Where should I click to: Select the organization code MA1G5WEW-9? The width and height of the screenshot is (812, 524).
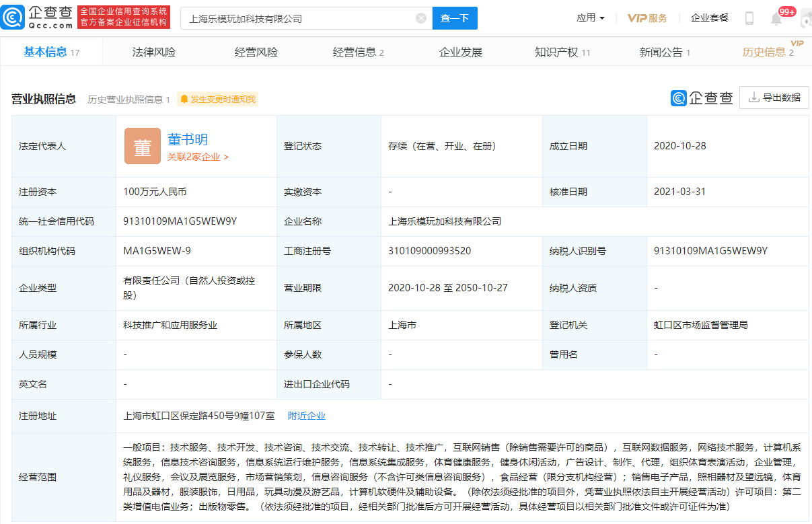click(x=157, y=251)
